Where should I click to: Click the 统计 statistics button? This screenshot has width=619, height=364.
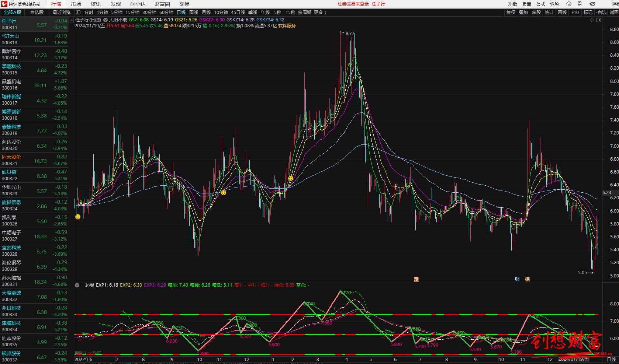coord(549,13)
